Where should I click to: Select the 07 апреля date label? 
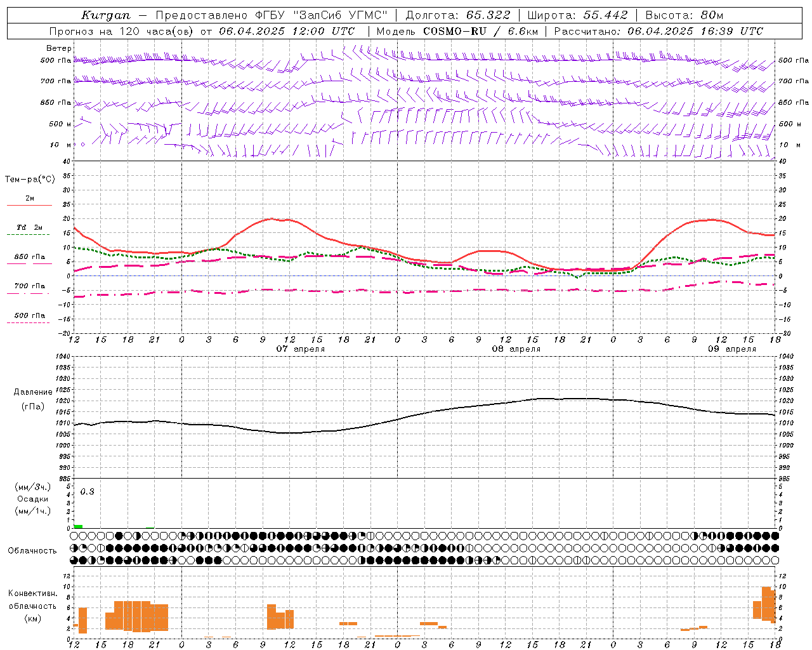point(301,349)
